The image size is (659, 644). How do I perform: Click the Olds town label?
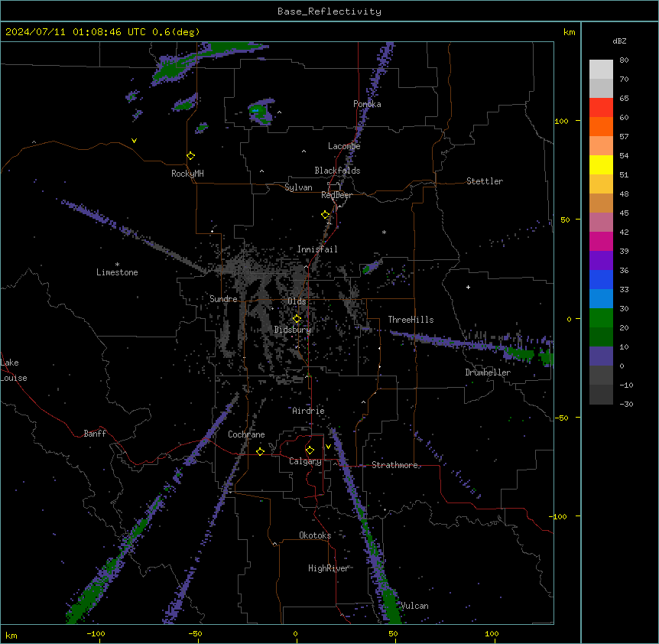point(297,301)
